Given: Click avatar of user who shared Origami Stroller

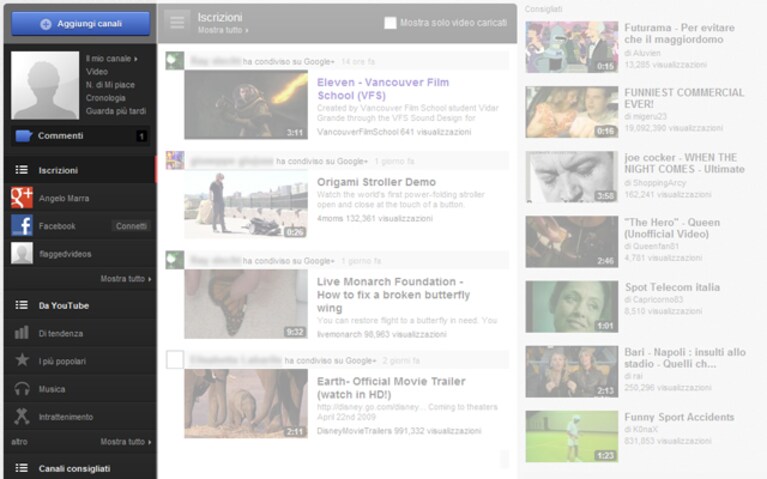Looking at the screenshot, I should [x=175, y=160].
